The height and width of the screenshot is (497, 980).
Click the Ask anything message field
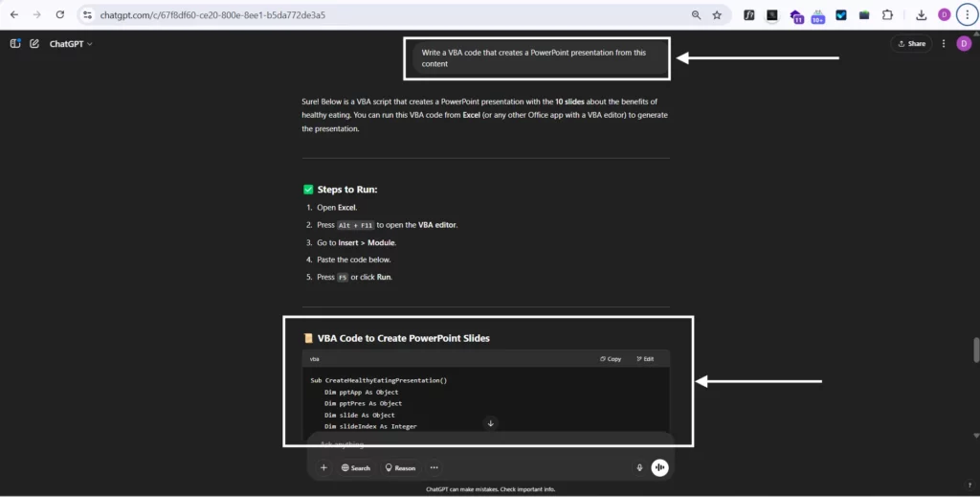(x=479, y=445)
